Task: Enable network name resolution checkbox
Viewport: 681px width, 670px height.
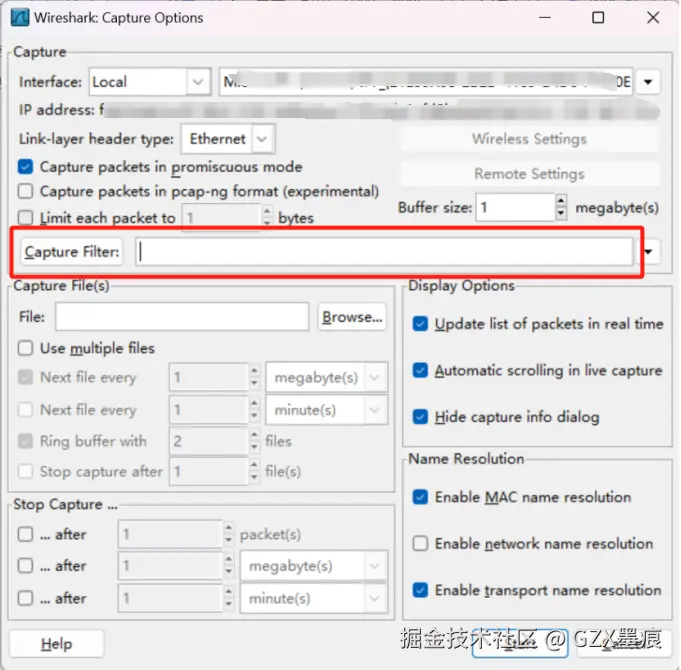Action: click(x=420, y=543)
